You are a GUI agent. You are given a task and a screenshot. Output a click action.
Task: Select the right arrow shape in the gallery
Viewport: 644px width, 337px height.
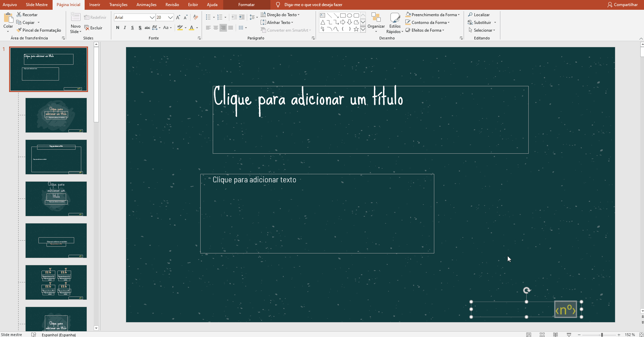(x=343, y=22)
